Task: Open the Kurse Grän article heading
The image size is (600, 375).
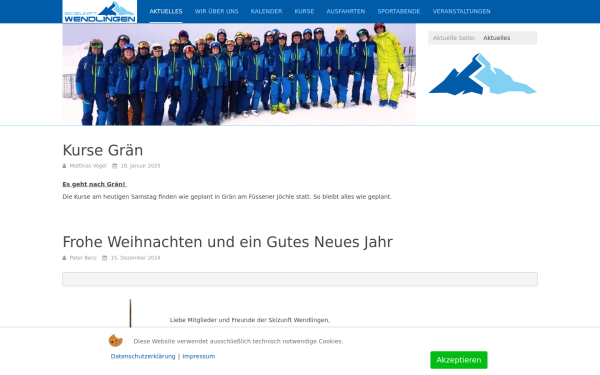Action: click(x=103, y=150)
